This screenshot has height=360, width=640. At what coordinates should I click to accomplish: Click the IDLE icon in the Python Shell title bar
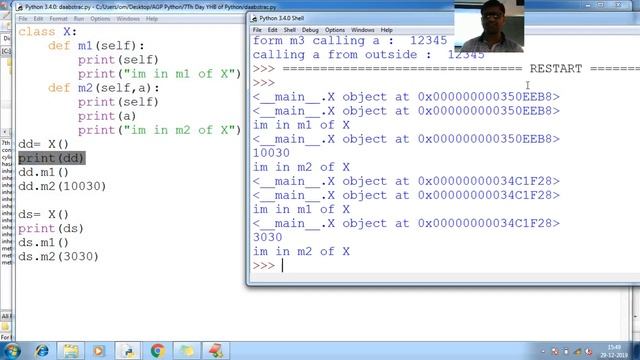(x=254, y=18)
